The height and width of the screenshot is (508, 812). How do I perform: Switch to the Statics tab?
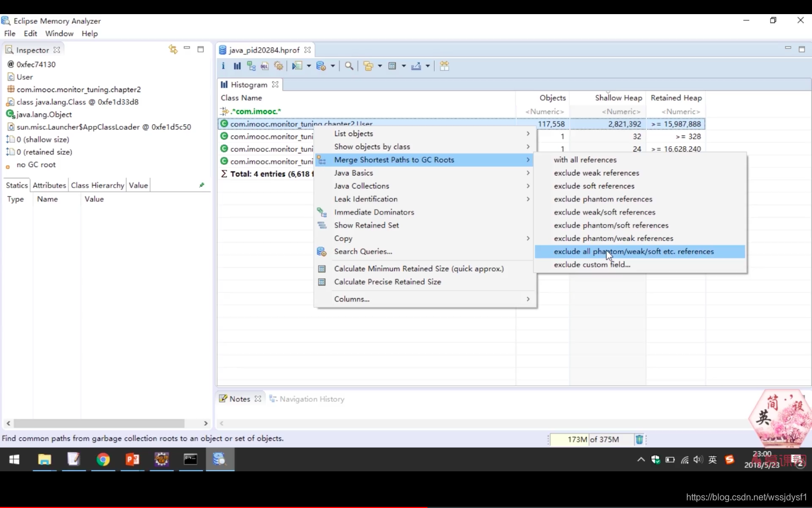[16, 185]
